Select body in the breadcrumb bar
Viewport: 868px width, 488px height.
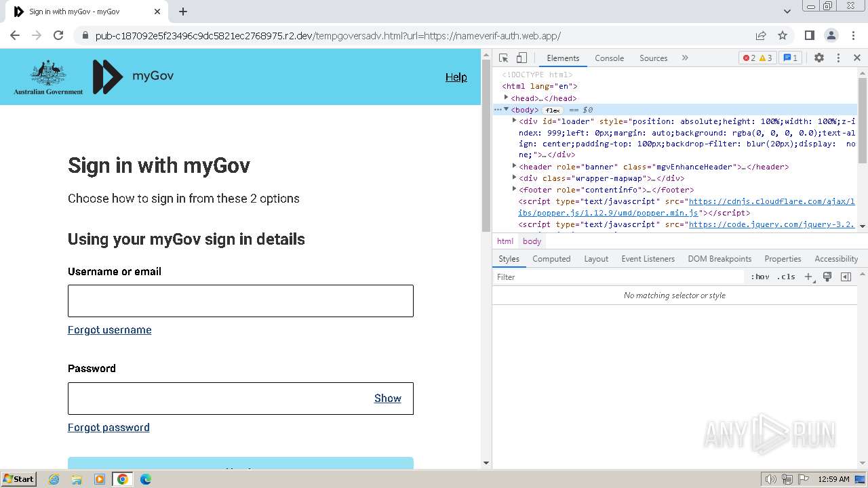(x=532, y=241)
